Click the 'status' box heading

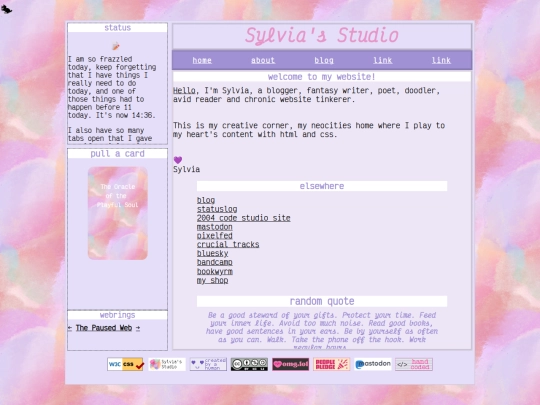click(x=117, y=28)
